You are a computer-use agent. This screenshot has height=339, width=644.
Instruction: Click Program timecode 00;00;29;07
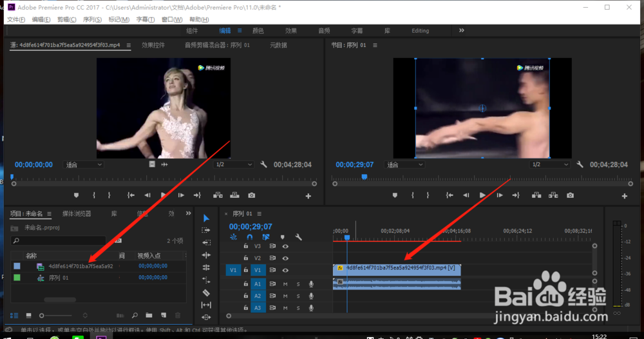coord(354,164)
